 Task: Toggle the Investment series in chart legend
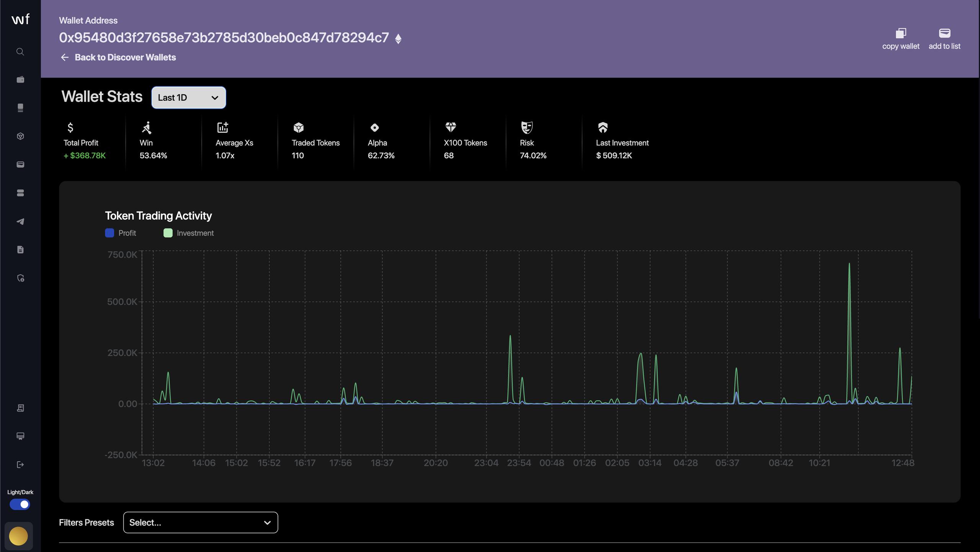[x=189, y=233]
